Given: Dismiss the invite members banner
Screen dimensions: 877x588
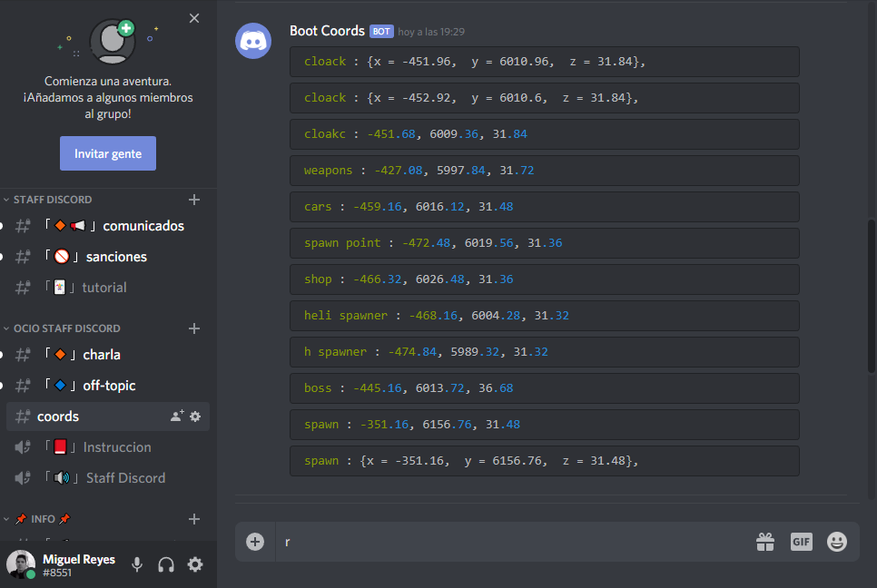Looking at the screenshot, I should click(x=194, y=18).
